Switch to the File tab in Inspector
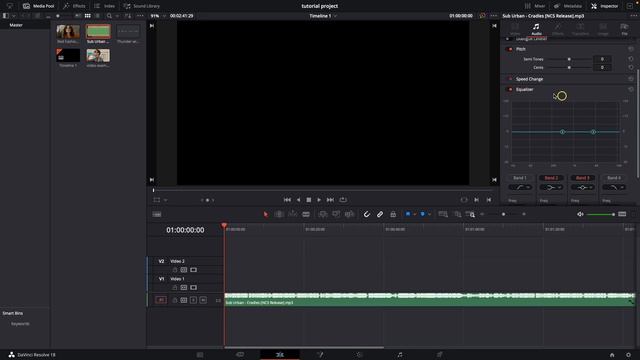 [624, 29]
